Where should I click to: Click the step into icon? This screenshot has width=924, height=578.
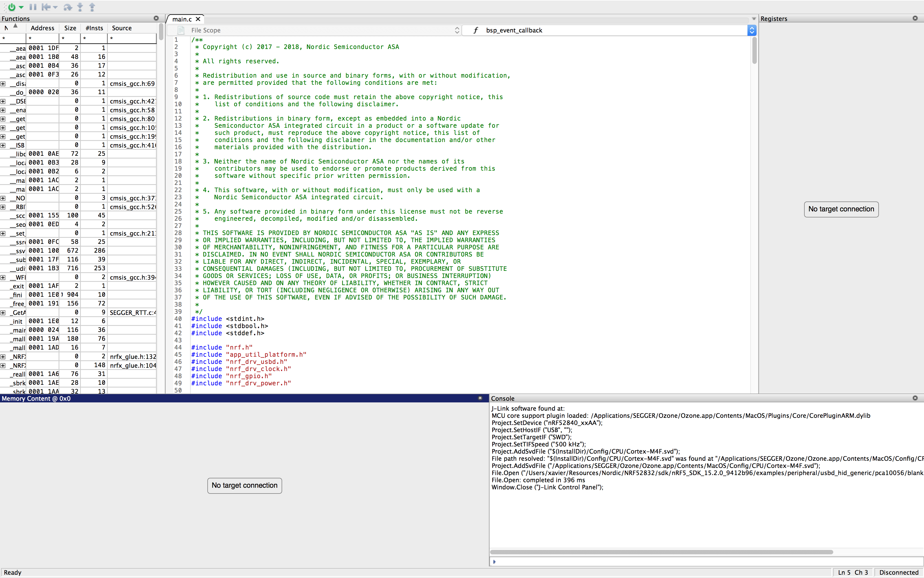(80, 7)
